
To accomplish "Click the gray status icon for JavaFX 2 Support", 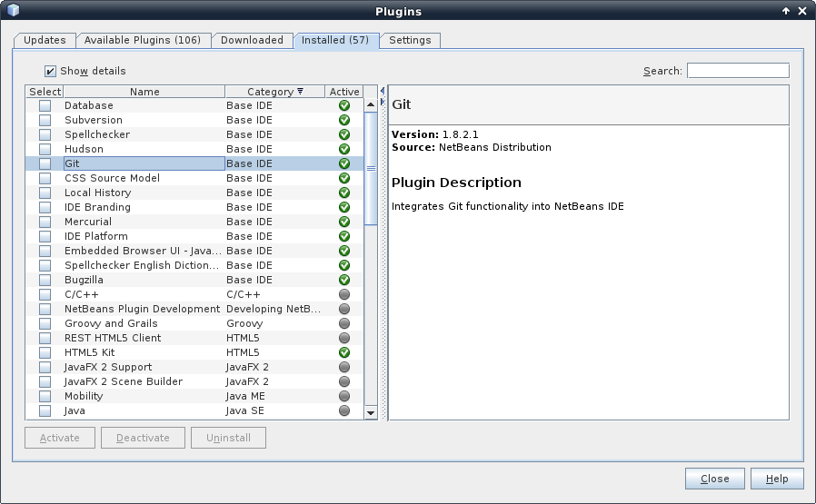I will pyautogui.click(x=344, y=367).
